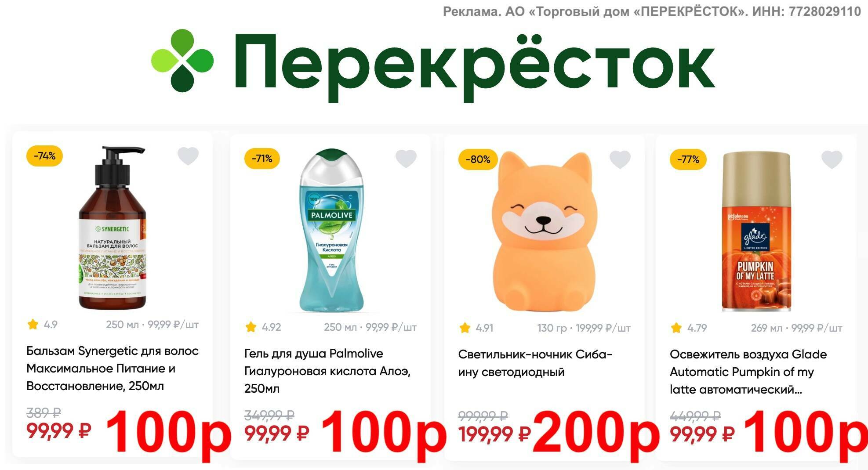The height and width of the screenshot is (470, 868).
Task: Open Glade Pumpkin of My Latte image
Action: 757,232
